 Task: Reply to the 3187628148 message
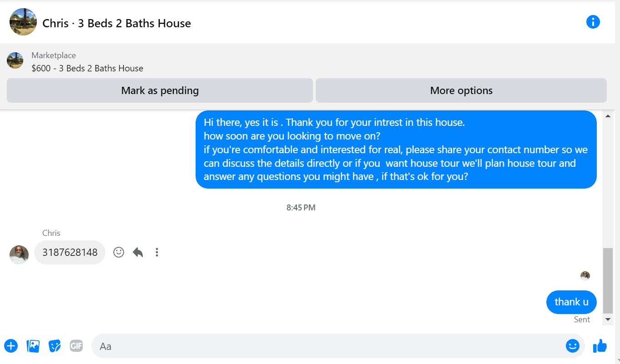coord(138,252)
